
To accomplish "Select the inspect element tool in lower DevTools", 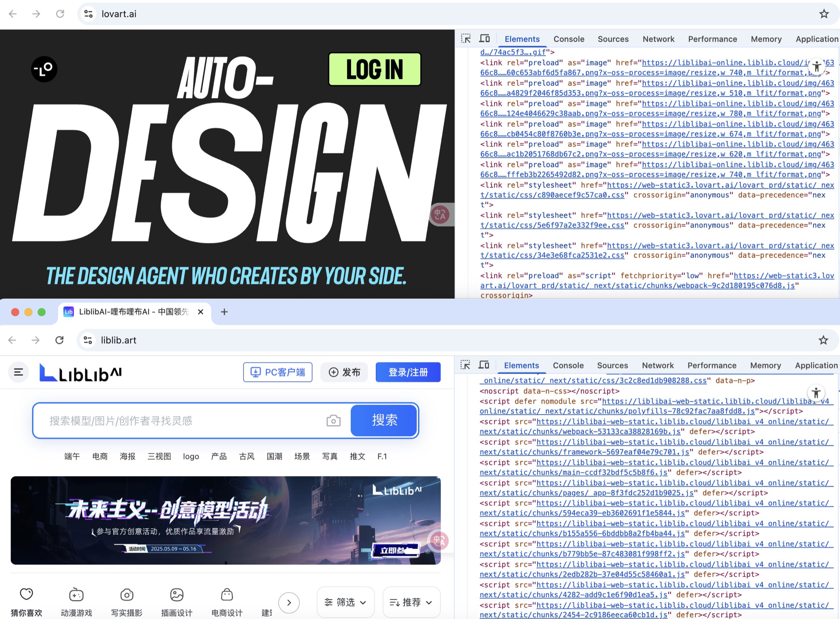I will (466, 365).
